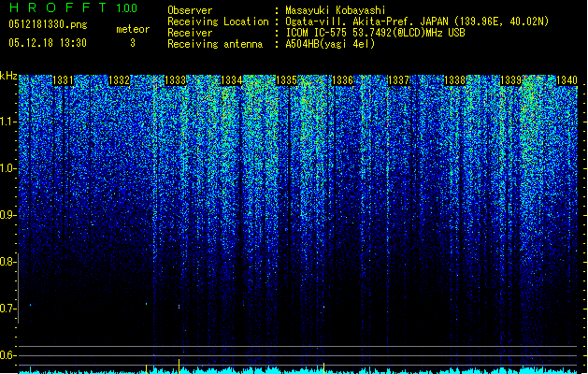Click the red meteor echo dot near 0.7 kHz
Screen dimensions: 588x374
(x=179, y=307)
